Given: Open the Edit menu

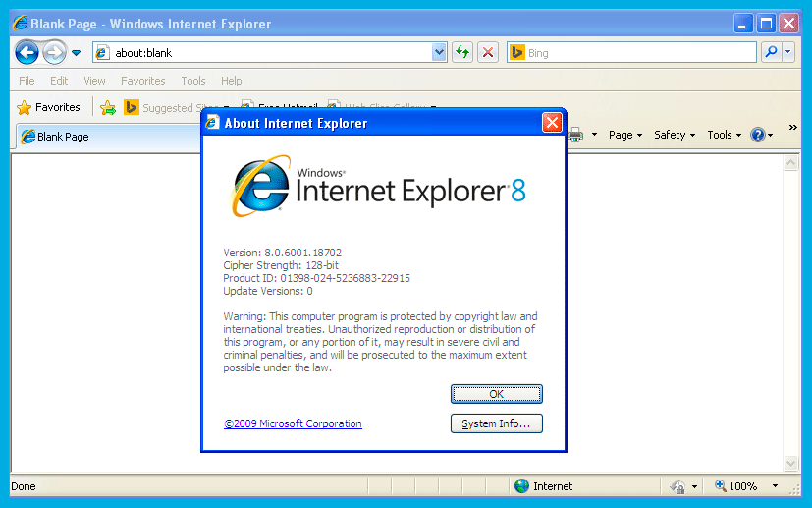Looking at the screenshot, I should (59, 81).
